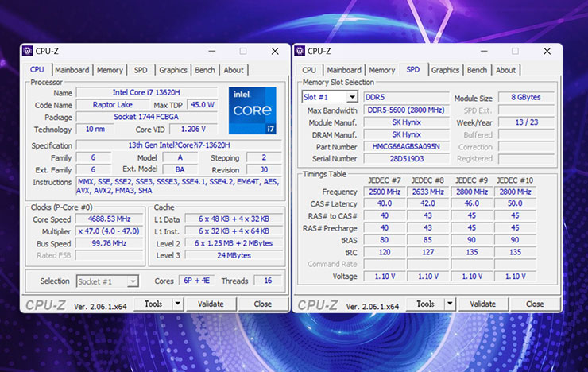Click the memory type field DDR5
The width and height of the screenshot is (588, 372).
click(406, 97)
